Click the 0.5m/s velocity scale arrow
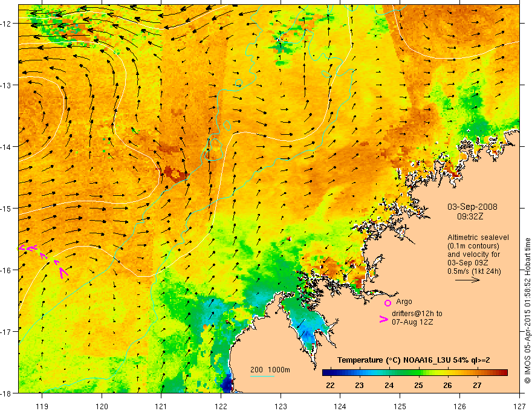Screen dimensions: 532x411 click(x=467, y=280)
